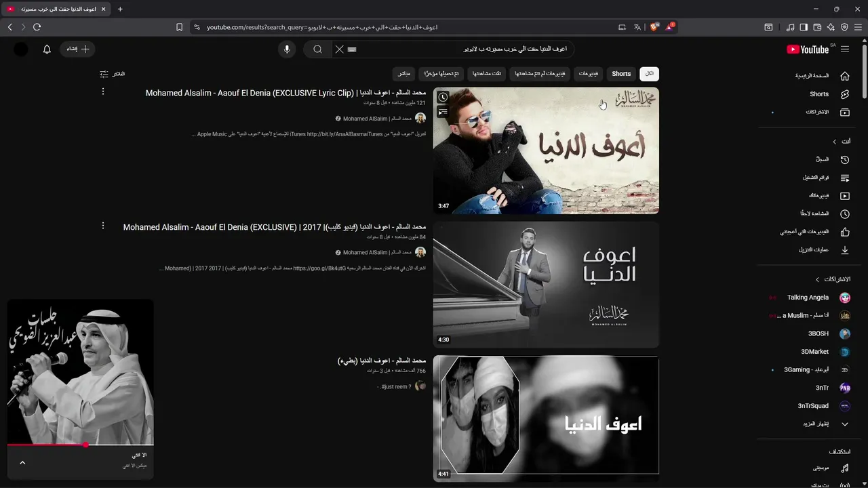Open Brave Wallet icon
This screenshot has height=488, width=868.
point(817,27)
